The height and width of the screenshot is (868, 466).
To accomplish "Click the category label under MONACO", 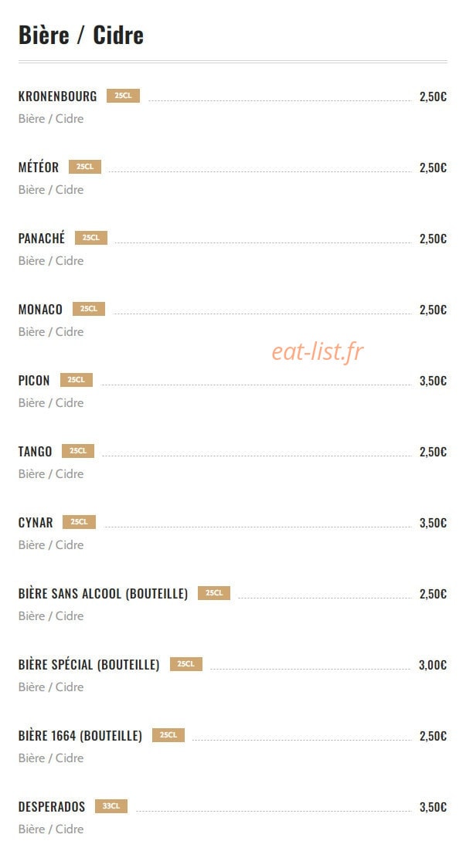I will pos(51,331).
